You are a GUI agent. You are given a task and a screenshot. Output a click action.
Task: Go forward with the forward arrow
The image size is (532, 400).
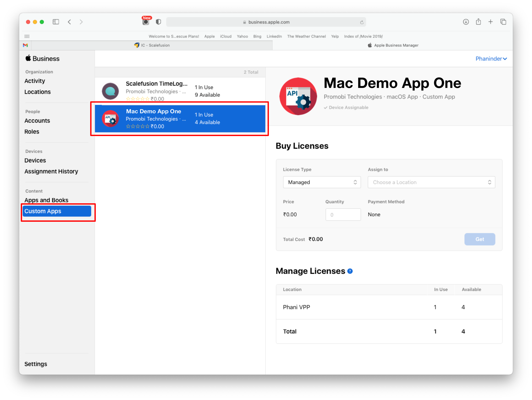[81, 22]
